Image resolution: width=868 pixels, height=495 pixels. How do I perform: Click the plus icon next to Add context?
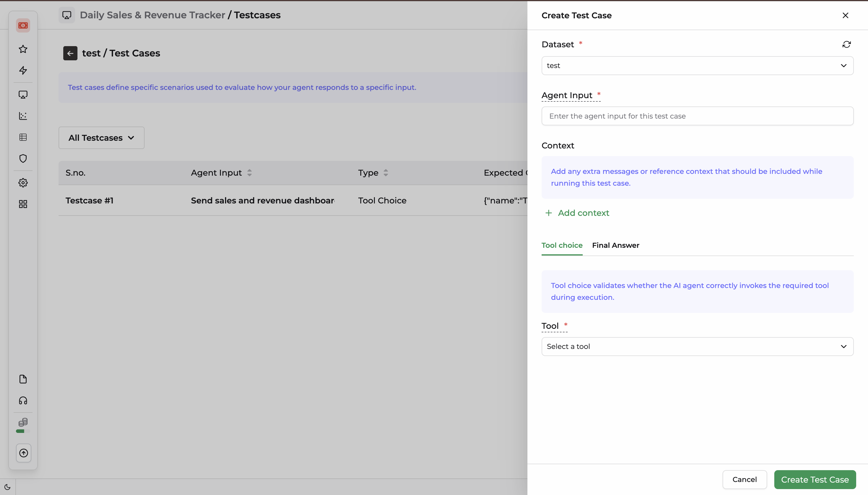[x=548, y=213]
